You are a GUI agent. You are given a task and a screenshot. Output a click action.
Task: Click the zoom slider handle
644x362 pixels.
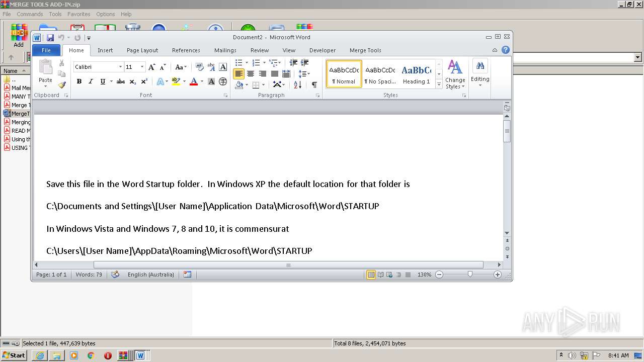click(470, 275)
